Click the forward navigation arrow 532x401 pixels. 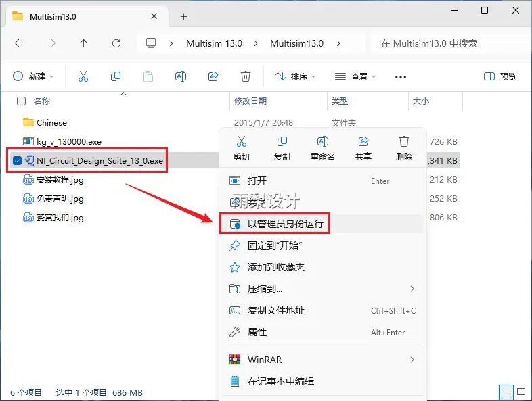(x=51, y=43)
